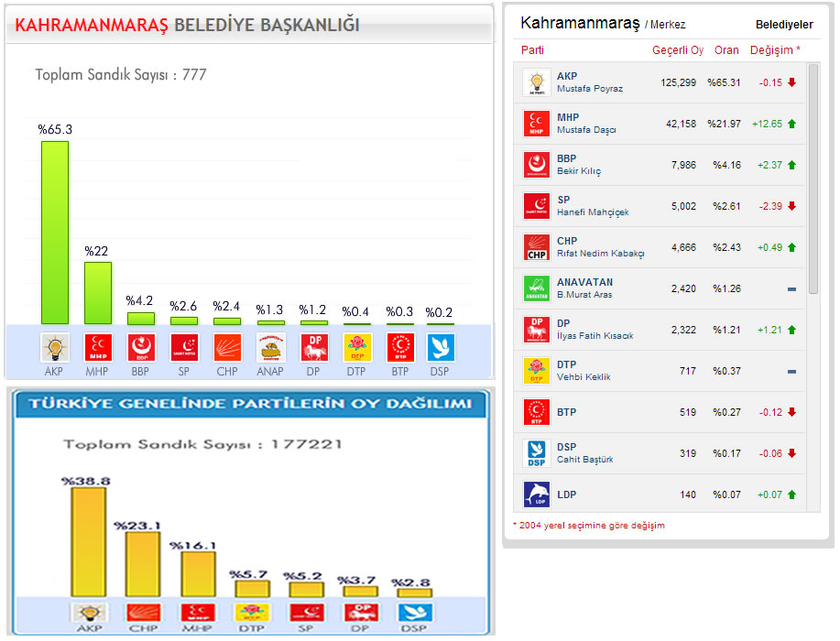Image resolution: width=840 pixels, height=641 pixels.
Task: Click candidate name İlyas Fatih Kısacık
Action: coord(595,336)
